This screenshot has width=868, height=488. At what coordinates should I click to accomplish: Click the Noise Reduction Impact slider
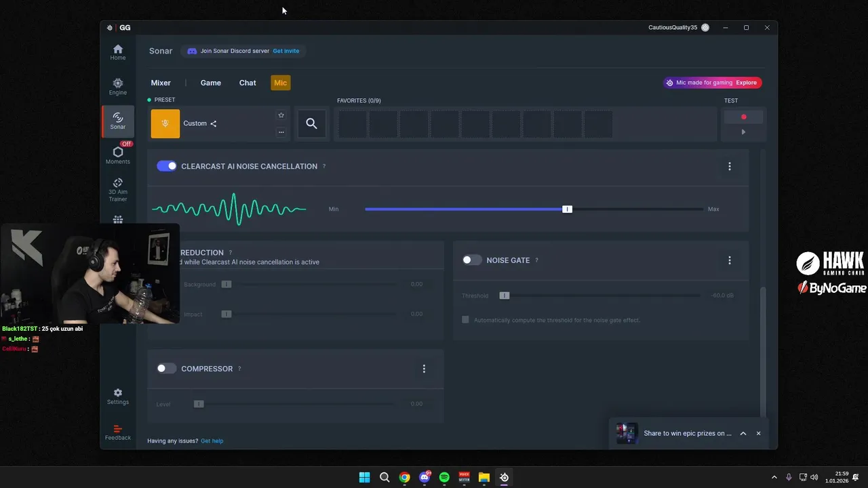[309, 314]
